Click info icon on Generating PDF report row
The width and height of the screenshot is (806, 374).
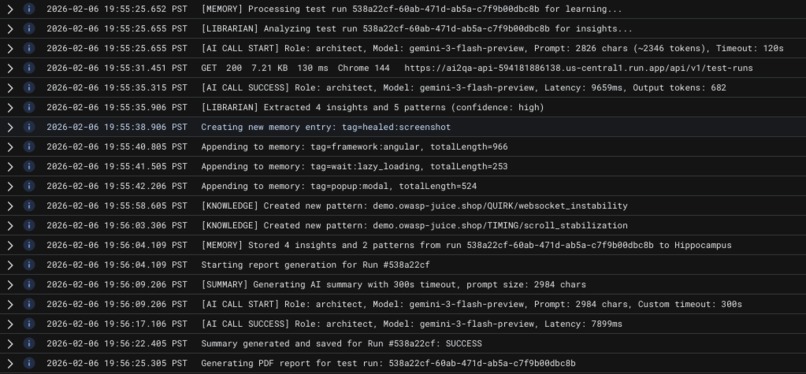click(29, 363)
